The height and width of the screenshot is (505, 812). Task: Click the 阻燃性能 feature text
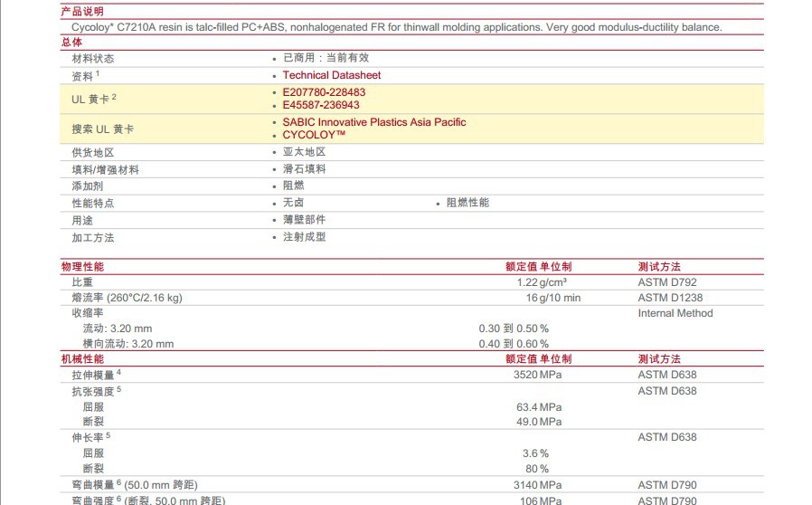click(x=467, y=203)
